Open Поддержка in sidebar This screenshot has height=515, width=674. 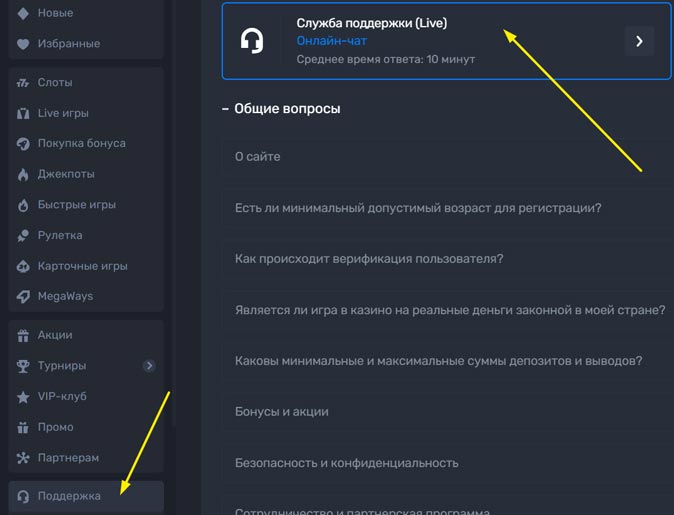[86, 497]
